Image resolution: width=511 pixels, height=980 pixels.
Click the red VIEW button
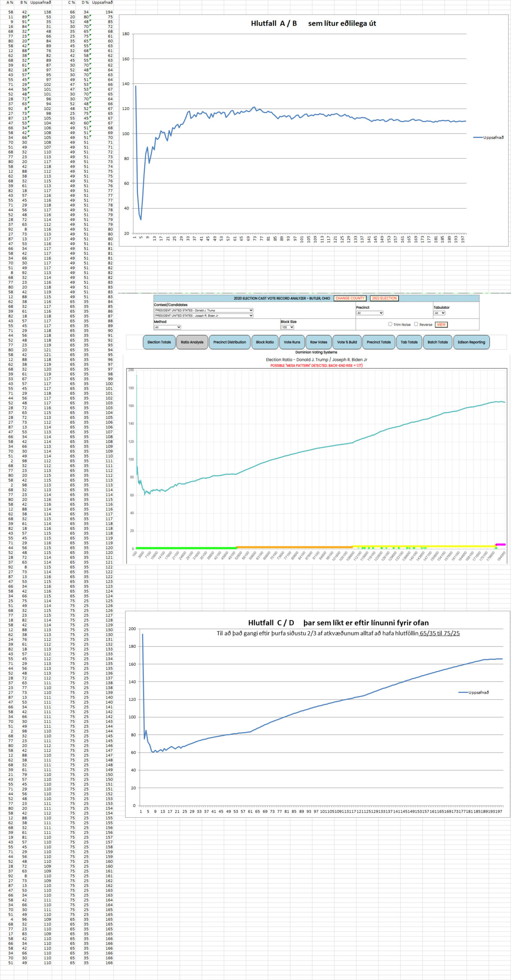(x=441, y=324)
